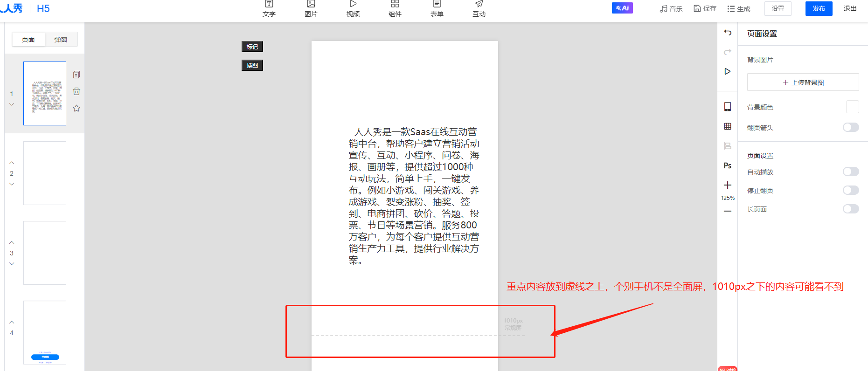
Task: Zoom in with the plus icon
Action: 728,185
